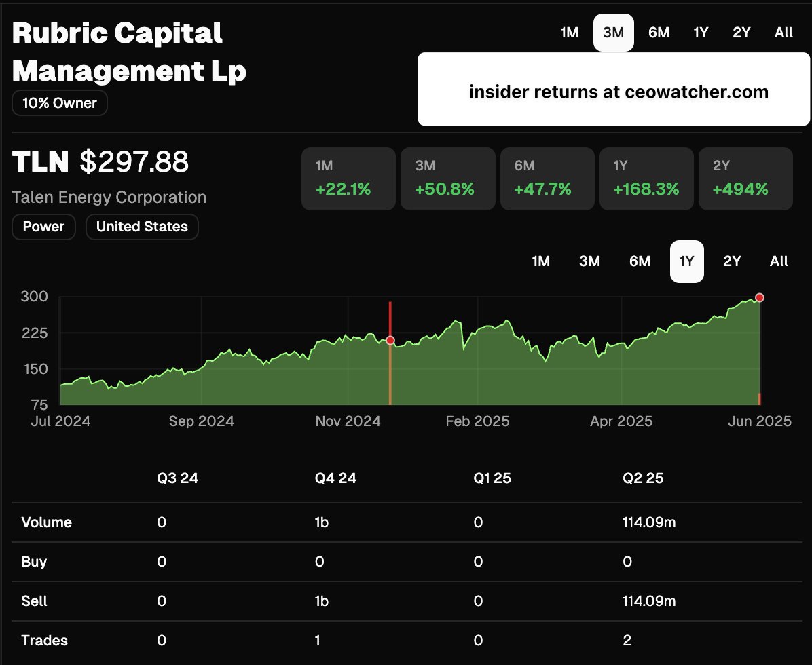Click Rubric Capital Management Lp heading
The image size is (812, 665).
129,52
